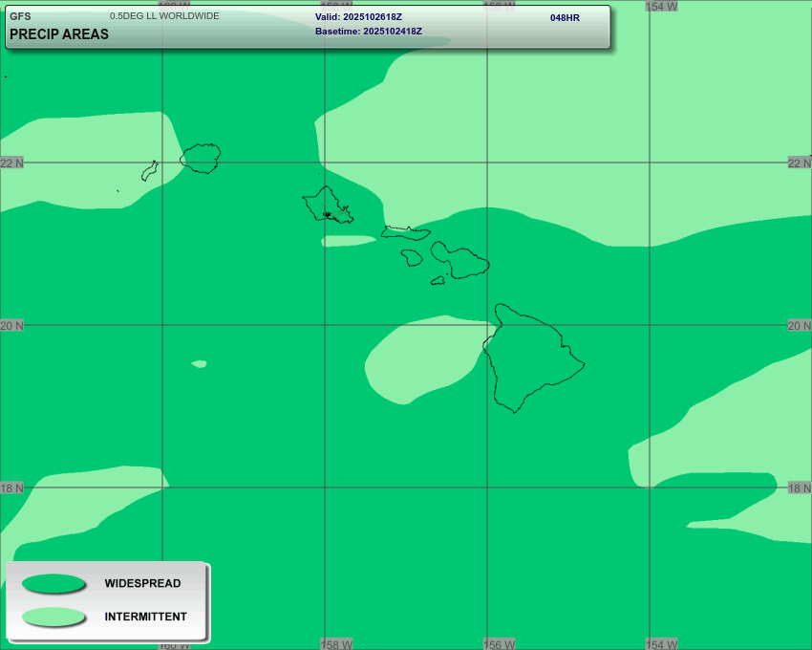812x650 pixels.
Task: Click the Basetime: 2025102418Z text
Action: (x=368, y=32)
